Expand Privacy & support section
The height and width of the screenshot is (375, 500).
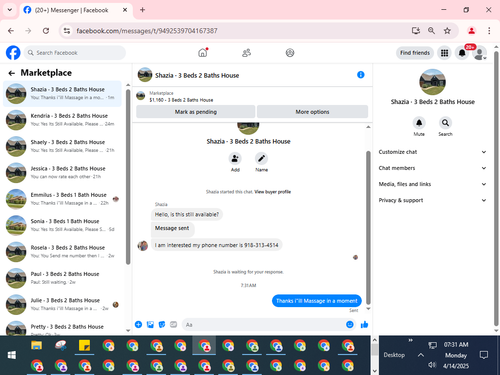432,200
